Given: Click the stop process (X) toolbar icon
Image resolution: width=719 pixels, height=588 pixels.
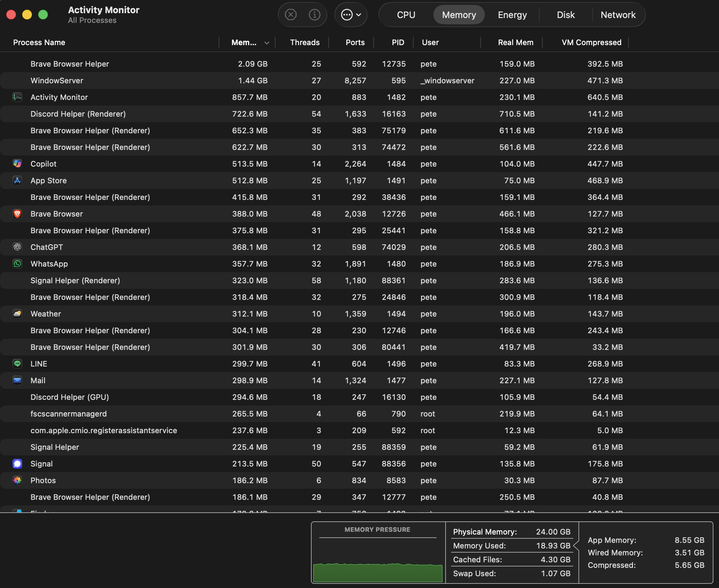Looking at the screenshot, I should point(291,15).
